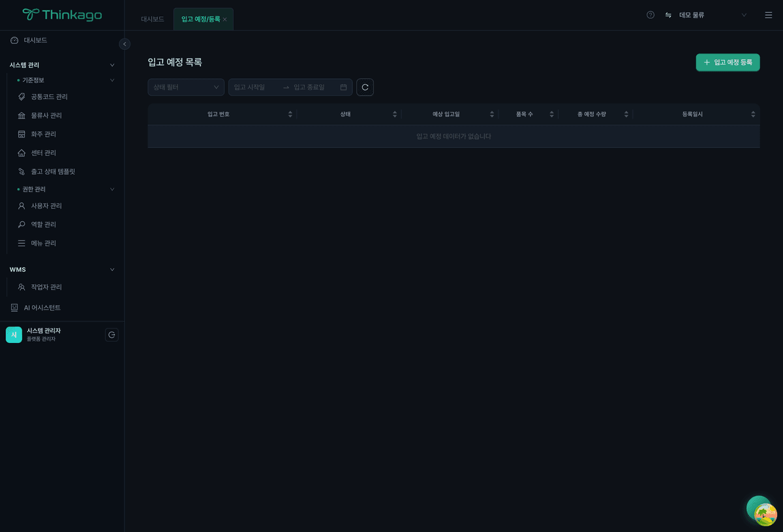Click the logout icon beside 시스템 관리자
Viewport: 783px width, 532px height.
[x=112, y=335]
